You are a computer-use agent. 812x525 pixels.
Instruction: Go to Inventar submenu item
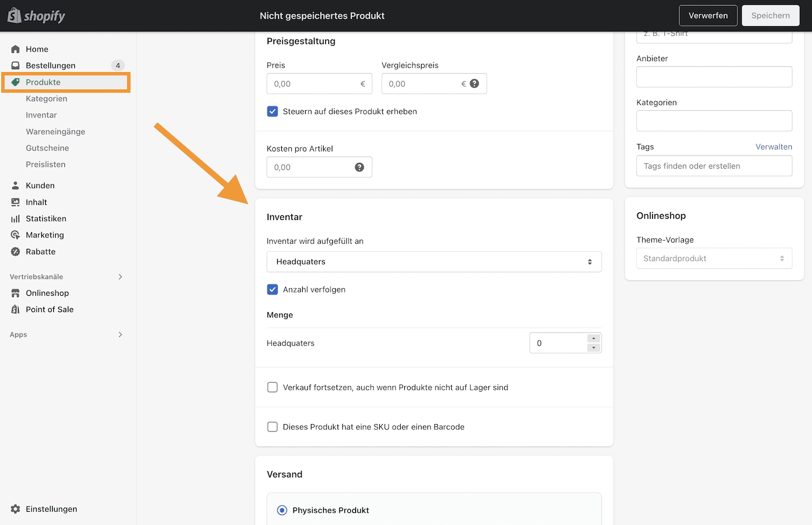click(x=41, y=115)
